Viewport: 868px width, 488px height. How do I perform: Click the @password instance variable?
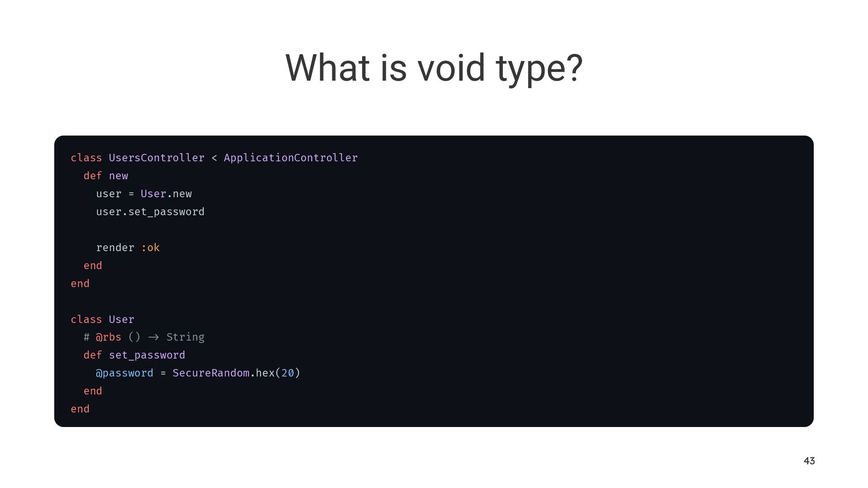click(x=124, y=373)
